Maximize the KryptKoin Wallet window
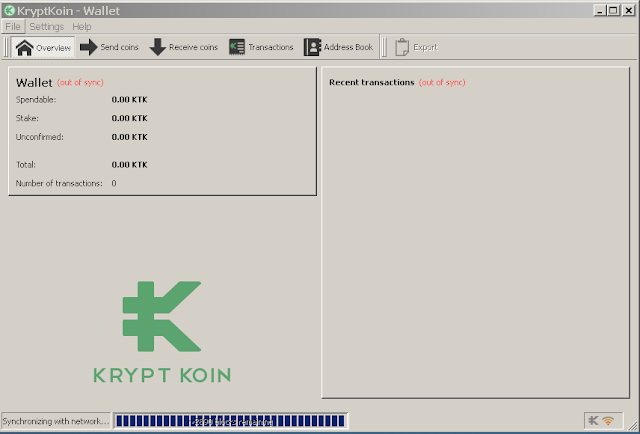This screenshot has width=640, height=434. pyautogui.click(x=613, y=10)
